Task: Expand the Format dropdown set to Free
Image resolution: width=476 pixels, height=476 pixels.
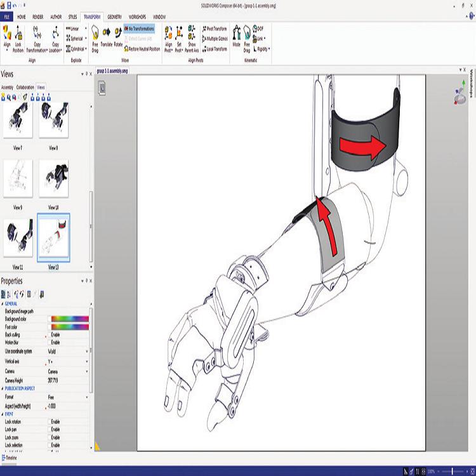Action: 87,397
